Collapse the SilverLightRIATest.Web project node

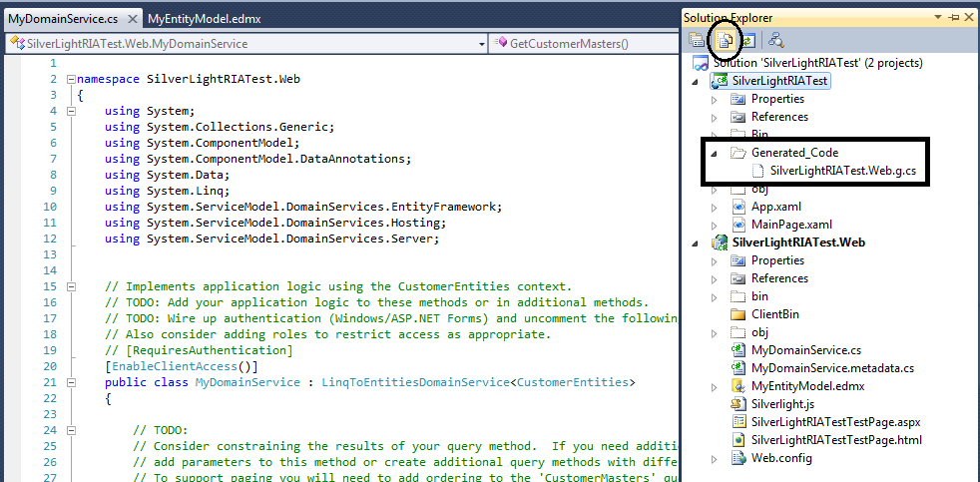(x=697, y=243)
